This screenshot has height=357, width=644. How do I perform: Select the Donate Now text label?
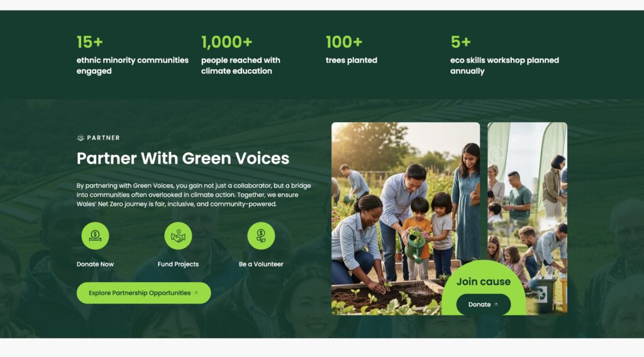pyautogui.click(x=95, y=264)
